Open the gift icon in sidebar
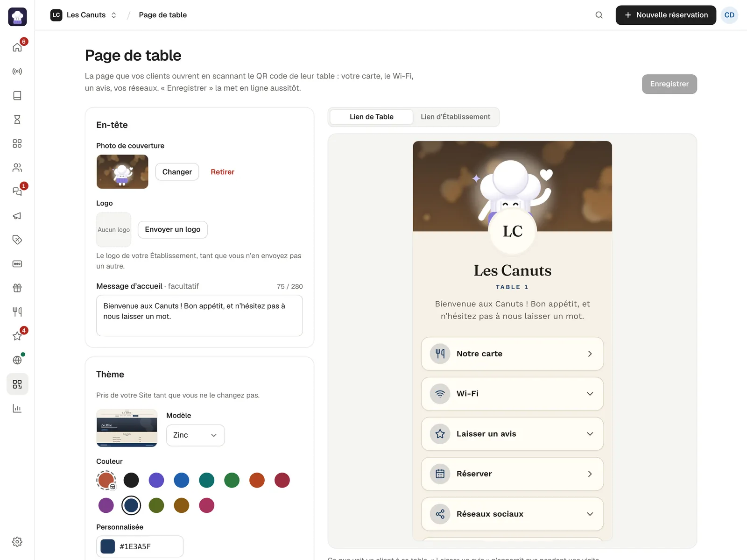Image resolution: width=747 pixels, height=560 pixels. [x=17, y=288]
